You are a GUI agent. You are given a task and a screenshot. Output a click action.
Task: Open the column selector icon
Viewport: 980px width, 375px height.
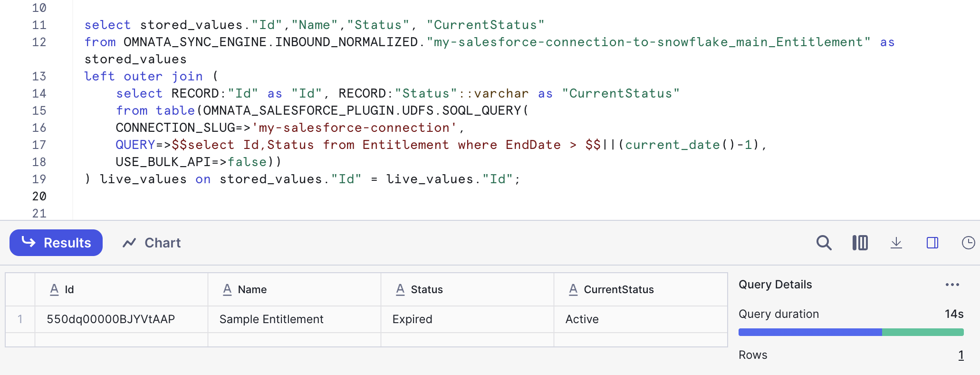[860, 243]
